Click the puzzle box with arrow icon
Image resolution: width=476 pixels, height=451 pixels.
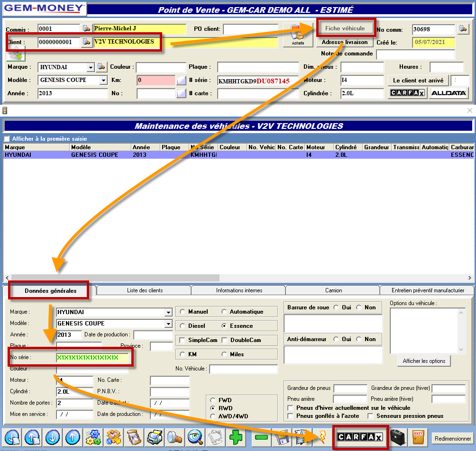coord(113,437)
